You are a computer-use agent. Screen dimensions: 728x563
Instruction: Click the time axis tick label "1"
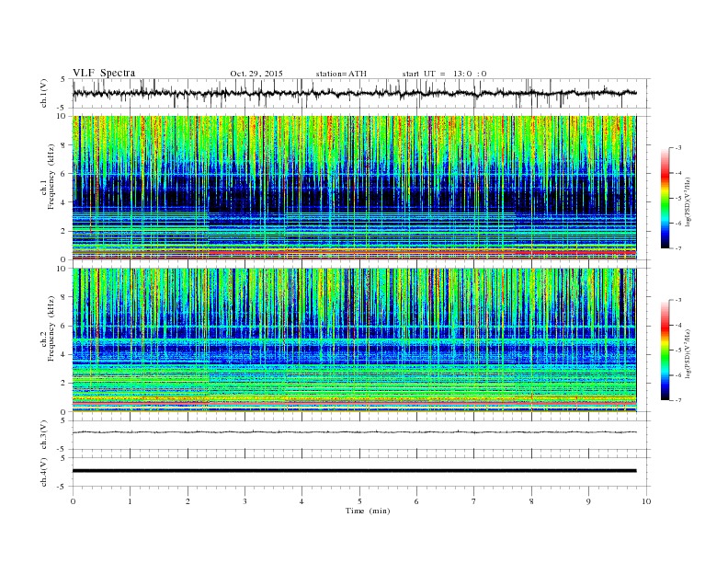(x=130, y=501)
